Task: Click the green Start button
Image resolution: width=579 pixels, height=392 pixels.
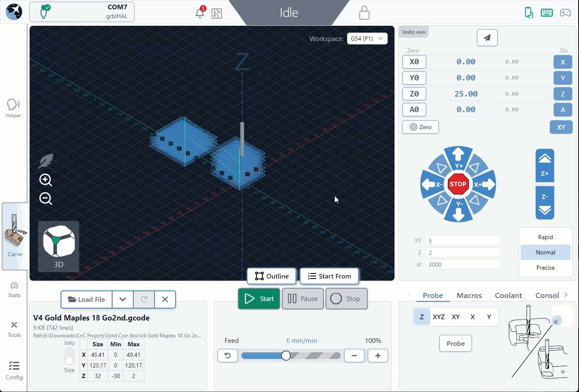Action: [259, 298]
